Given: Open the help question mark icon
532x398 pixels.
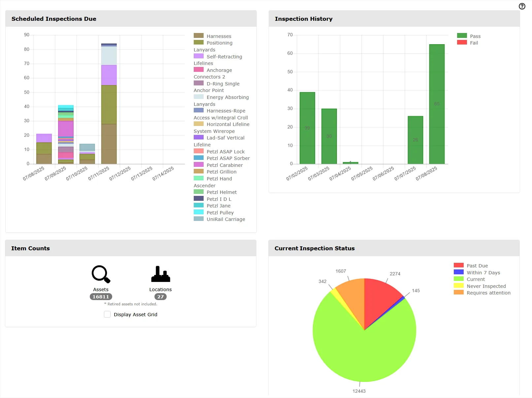Looking at the screenshot, I should [x=522, y=6].
